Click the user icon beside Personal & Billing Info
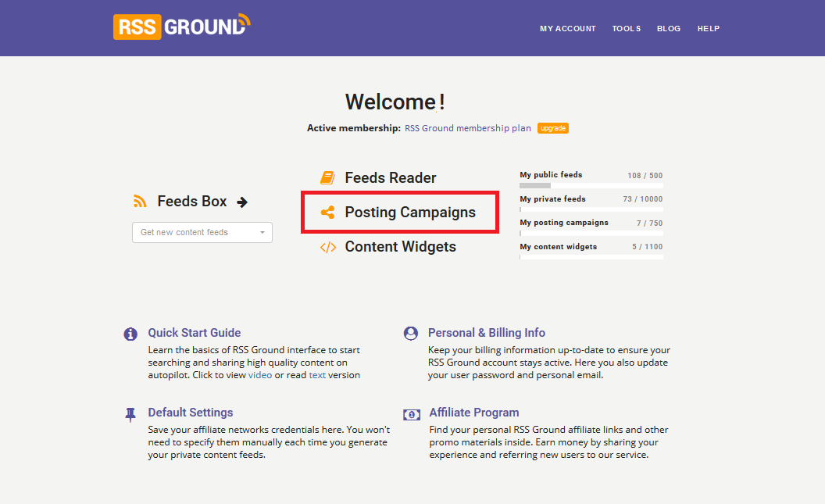 [411, 334]
